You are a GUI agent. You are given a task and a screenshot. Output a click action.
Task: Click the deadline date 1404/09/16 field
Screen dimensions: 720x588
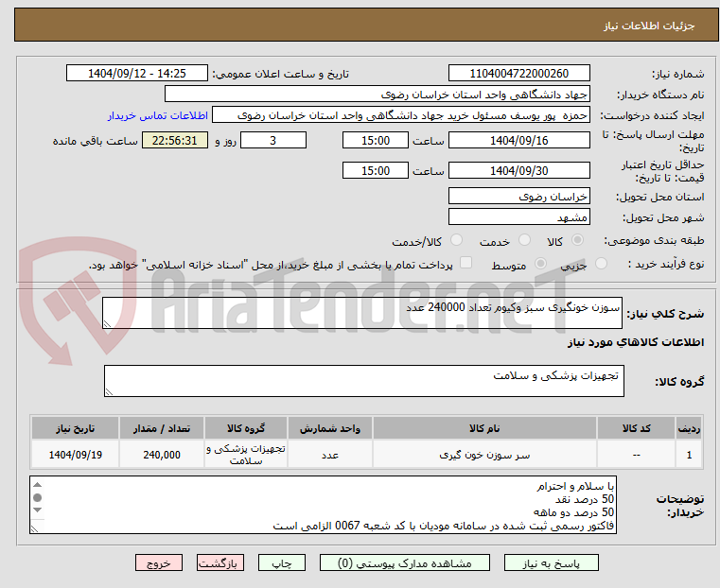click(x=518, y=140)
